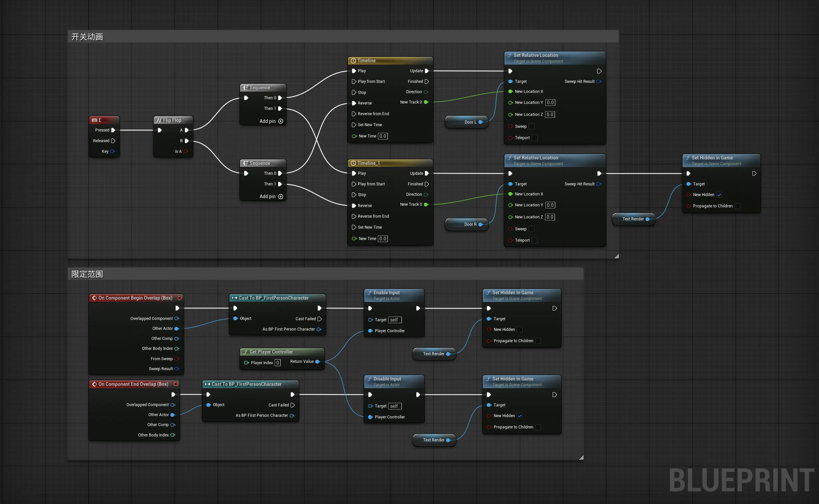Click the E keyboard event icon
Image resolution: width=819 pixels, height=504 pixels.
coord(94,120)
